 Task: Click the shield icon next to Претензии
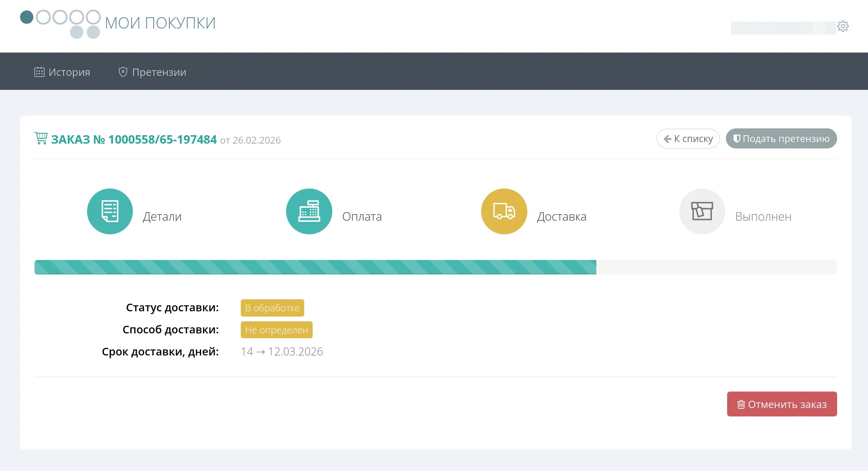tap(123, 72)
